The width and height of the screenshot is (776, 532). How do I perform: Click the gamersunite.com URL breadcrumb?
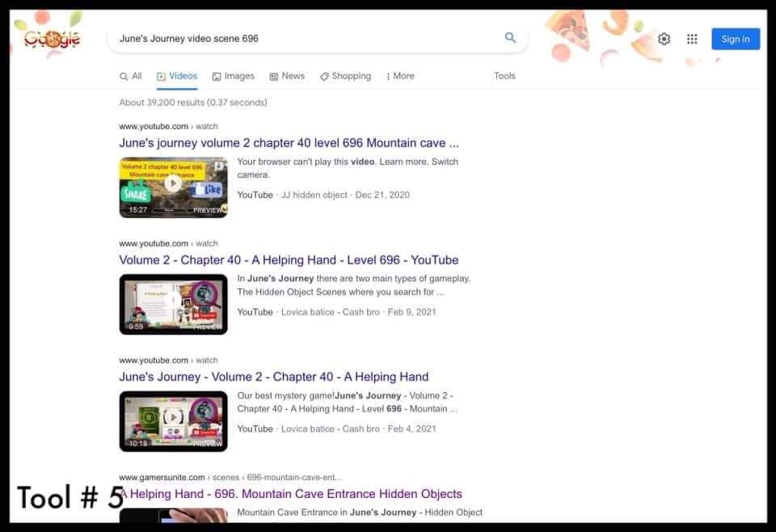[x=230, y=478]
